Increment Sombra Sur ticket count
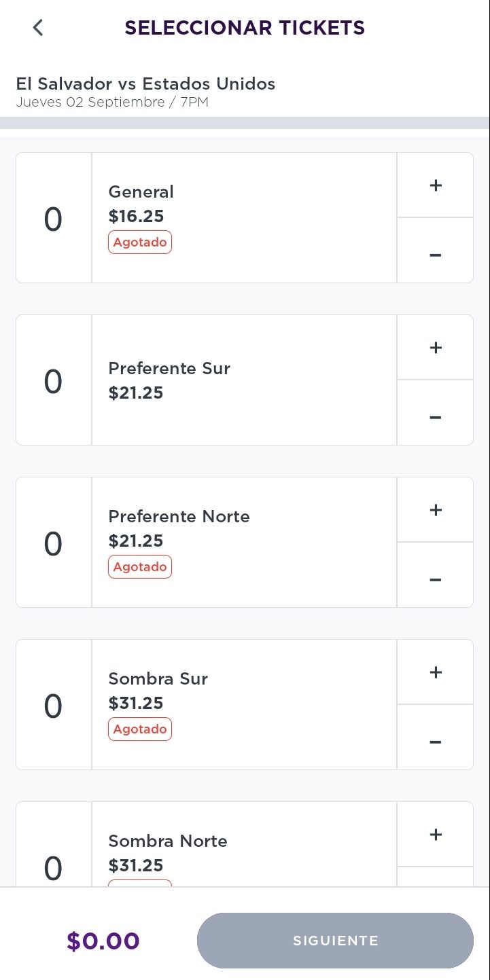Viewport: 490px width, 980px height. tap(436, 672)
